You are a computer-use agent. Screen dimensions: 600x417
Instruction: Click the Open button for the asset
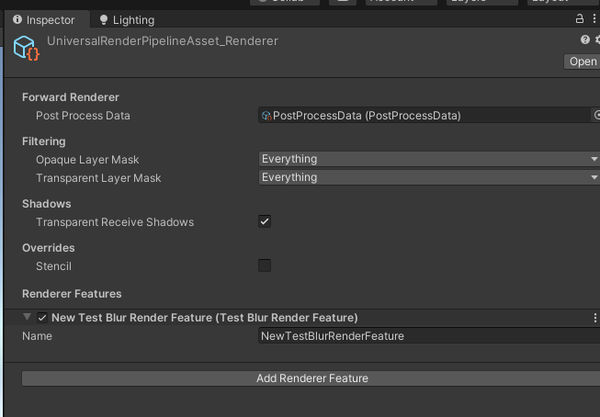coord(582,62)
